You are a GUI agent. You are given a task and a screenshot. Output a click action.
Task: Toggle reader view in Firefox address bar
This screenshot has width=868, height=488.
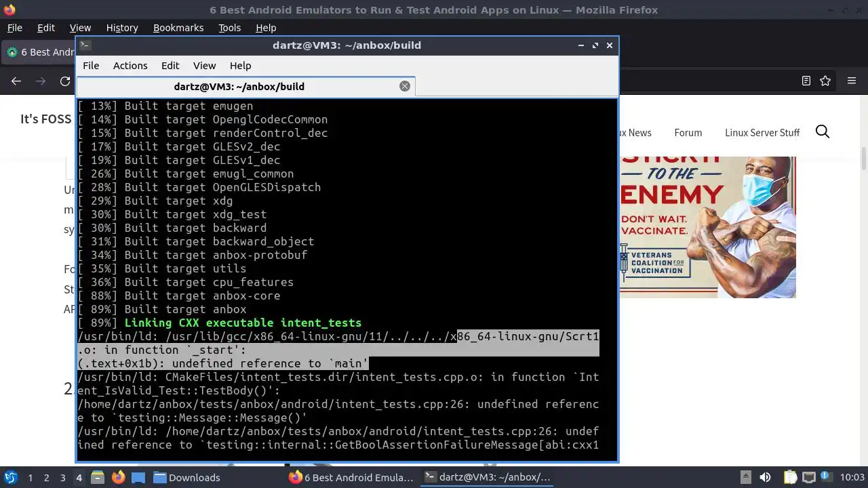tap(806, 81)
